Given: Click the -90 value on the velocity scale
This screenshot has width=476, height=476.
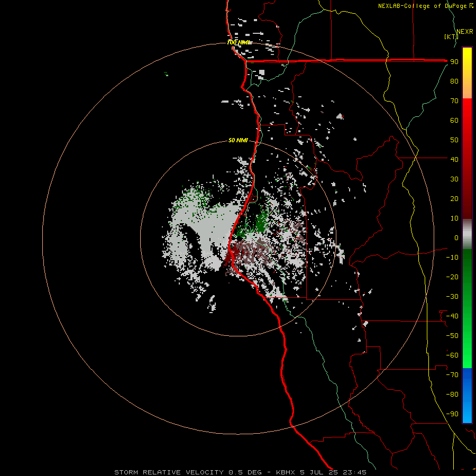Looking at the screenshot, I should pos(452,414).
